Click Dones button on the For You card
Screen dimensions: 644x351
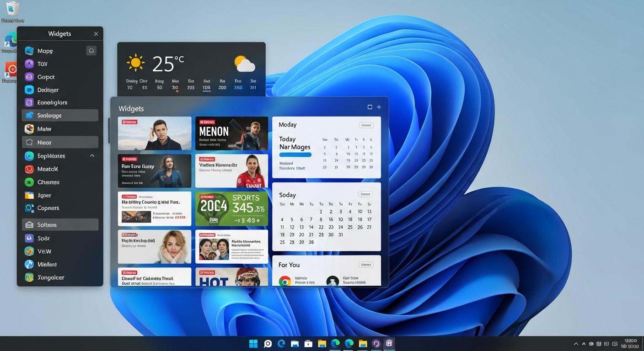tap(365, 264)
